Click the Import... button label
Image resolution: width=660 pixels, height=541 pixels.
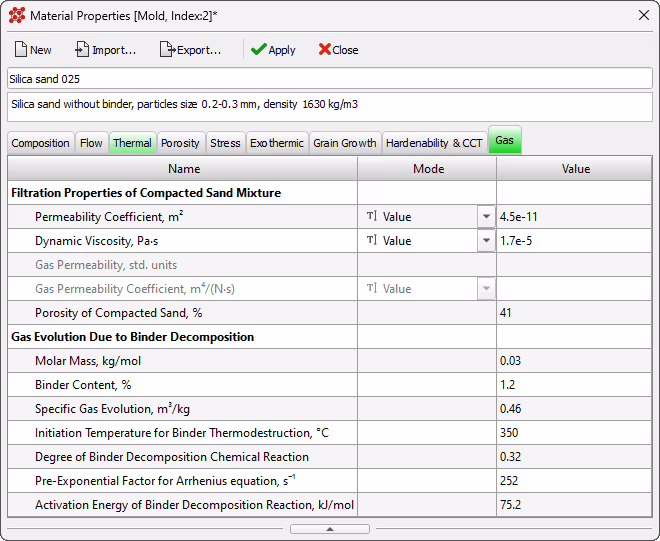(x=114, y=50)
